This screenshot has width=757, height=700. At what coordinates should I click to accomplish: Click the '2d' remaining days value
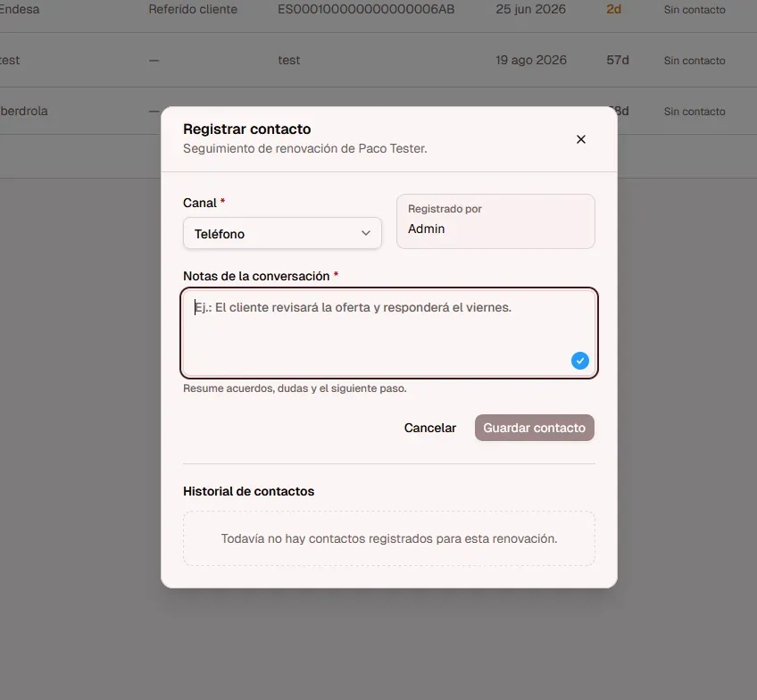[x=613, y=9]
